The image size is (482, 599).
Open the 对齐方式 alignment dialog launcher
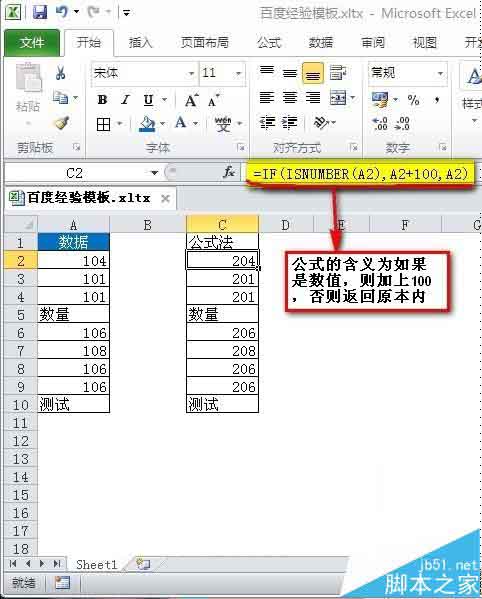pyautogui.click(x=353, y=147)
